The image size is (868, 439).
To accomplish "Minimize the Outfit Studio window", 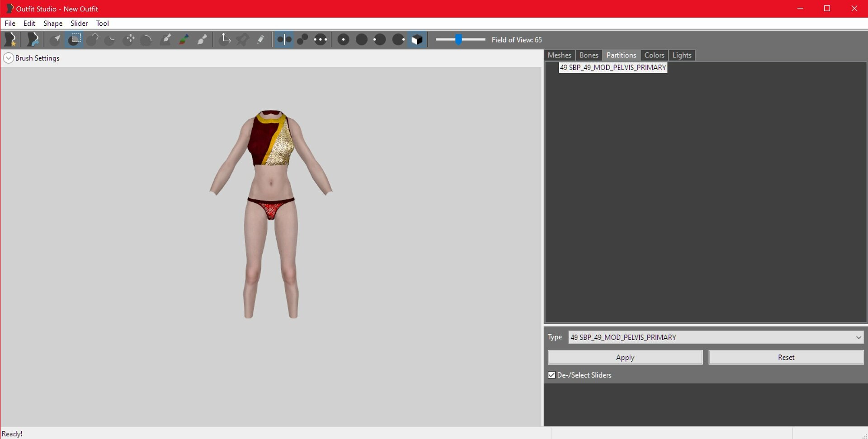I will 800,9.
